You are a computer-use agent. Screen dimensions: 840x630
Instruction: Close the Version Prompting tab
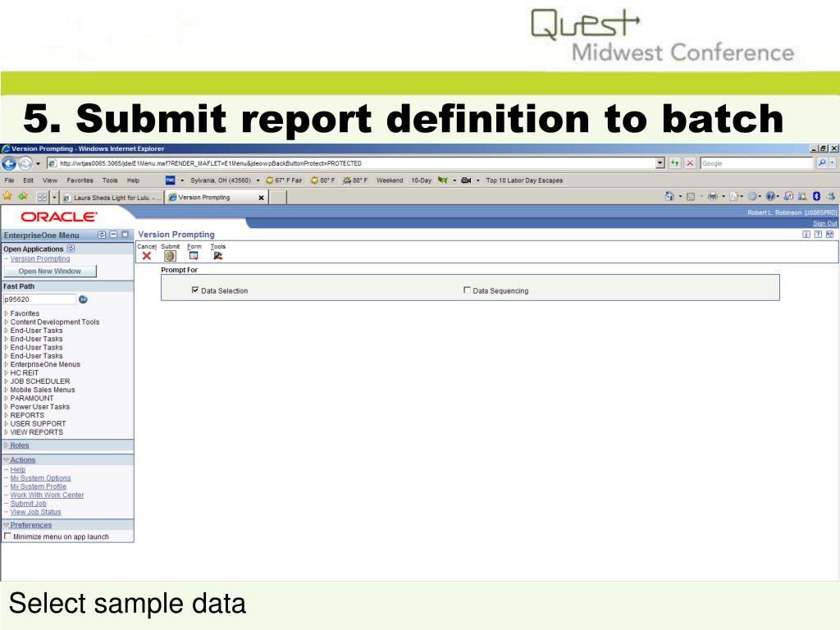[x=262, y=198]
